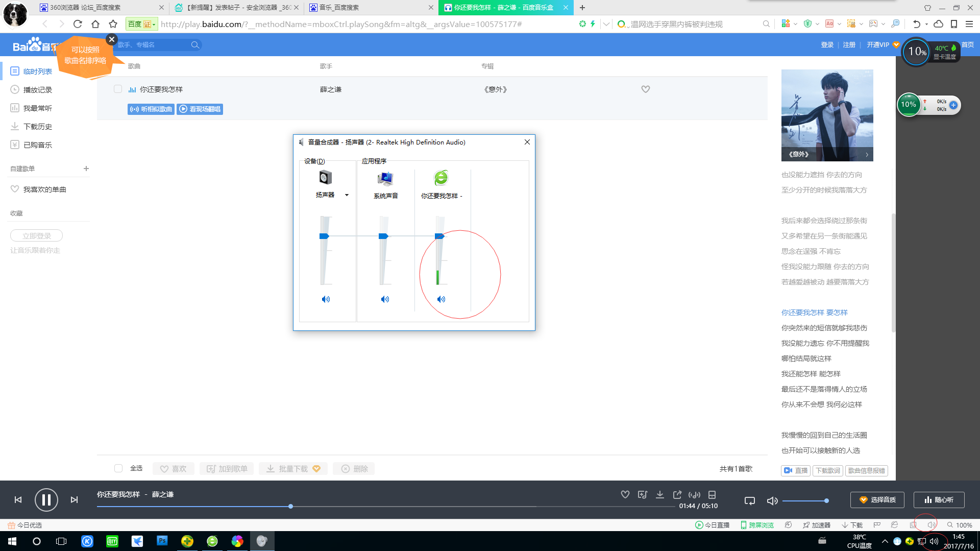Image resolution: width=980 pixels, height=551 pixels.
Task: Click the 听相似歌曲 button
Action: [x=151, y=109]
